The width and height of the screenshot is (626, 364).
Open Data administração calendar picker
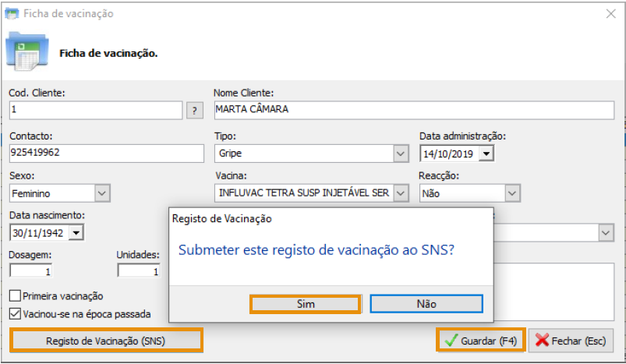[x=486, y=154]
